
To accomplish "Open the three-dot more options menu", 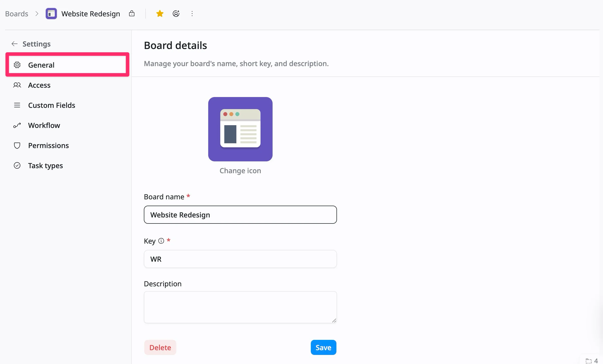I will 192,14.
